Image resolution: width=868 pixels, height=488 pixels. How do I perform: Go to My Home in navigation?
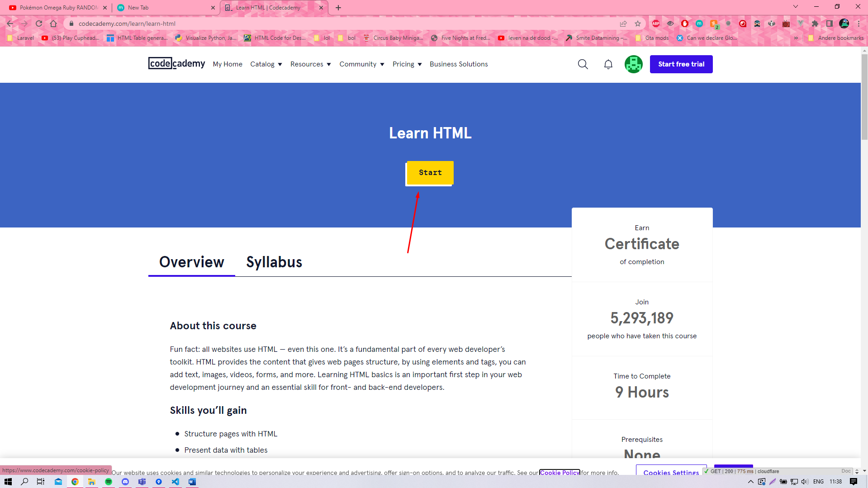[228, 64]
